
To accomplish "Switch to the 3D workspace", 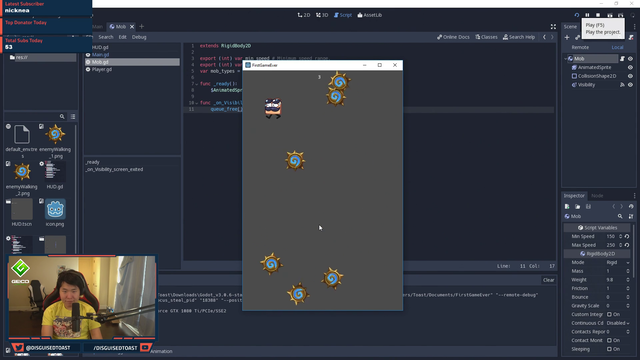I will pos(322,15).
